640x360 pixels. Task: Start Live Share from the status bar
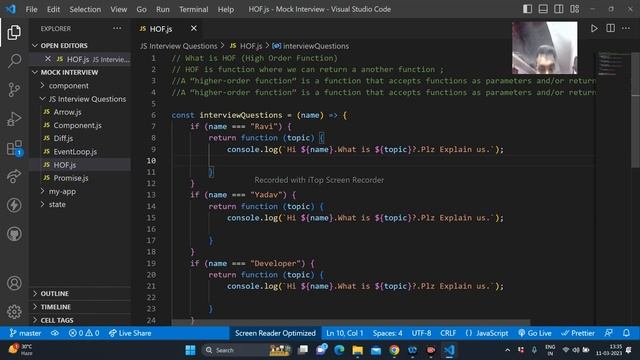(130, 333)
